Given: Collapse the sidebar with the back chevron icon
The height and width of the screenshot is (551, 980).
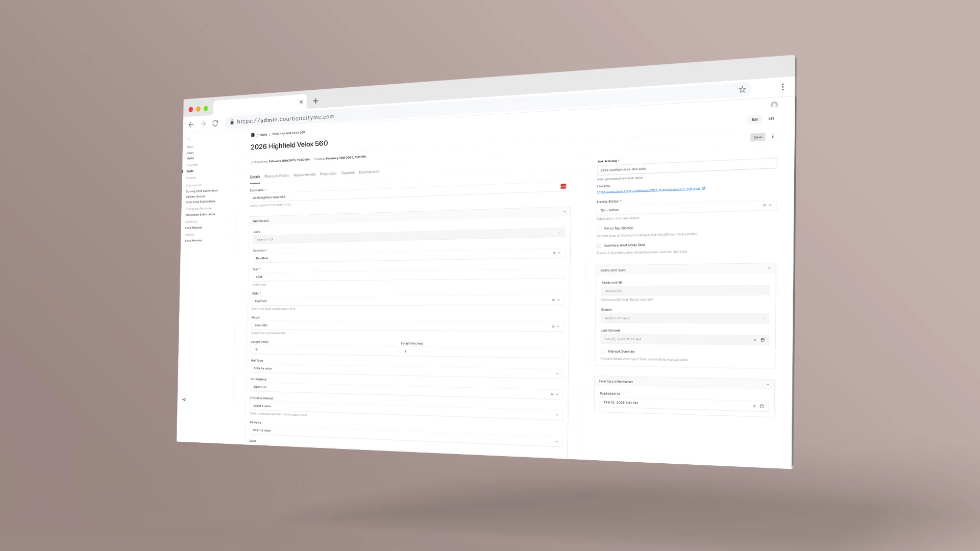Looking at the screenshot, I should (189, 138).
